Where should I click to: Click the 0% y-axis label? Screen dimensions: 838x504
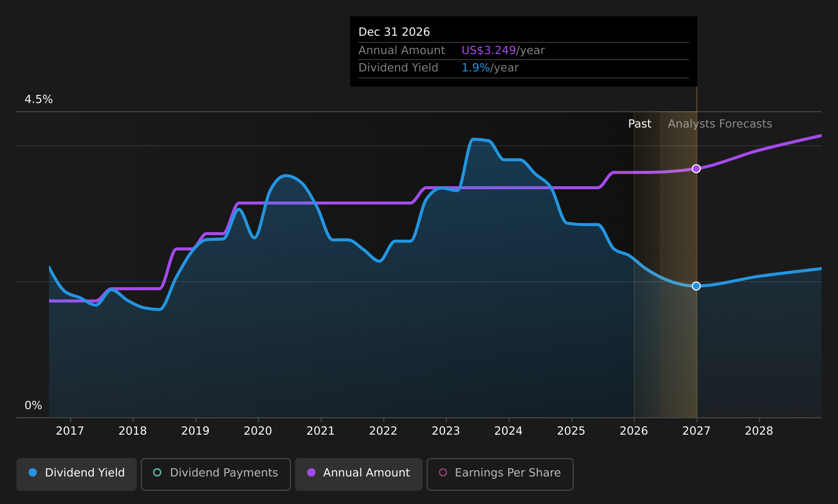point(34,406)
